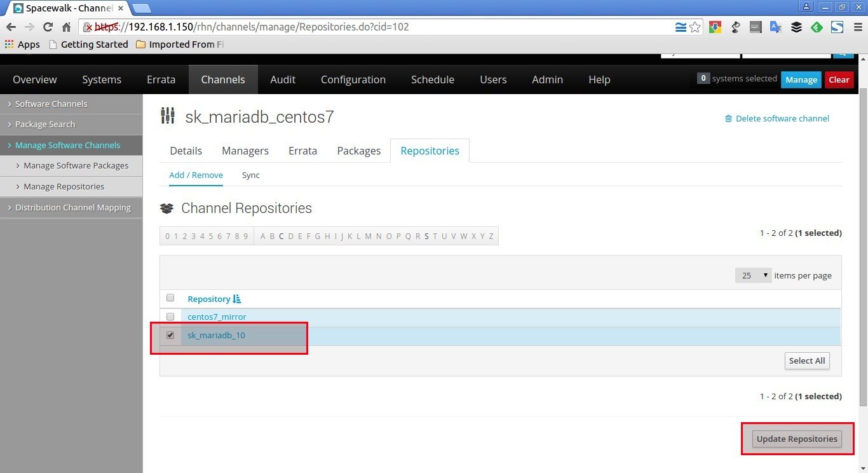Click the Apps grid shortcut
This screenshot has height=473, width=868.
(x=22, y=45)
